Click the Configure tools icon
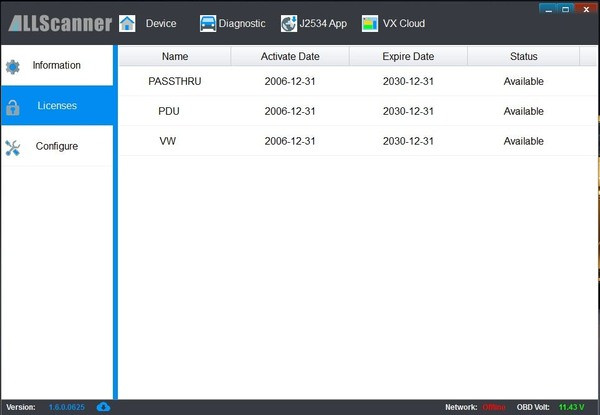Image resolution: width=600 pixels, height=415 pixels. pyautogui.click(x=13, y=148)
